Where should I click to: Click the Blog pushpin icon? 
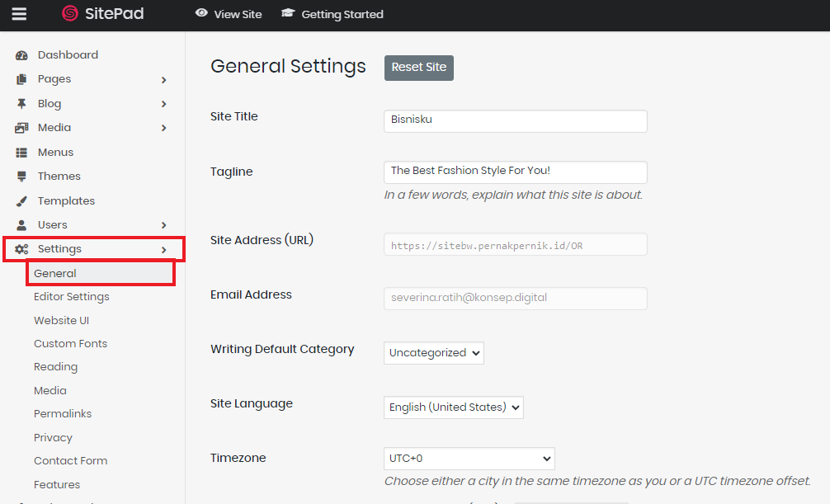point(22,104)
